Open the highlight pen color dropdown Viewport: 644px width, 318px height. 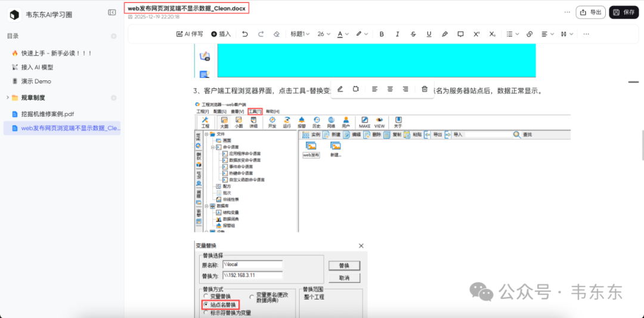pos(361,34)
